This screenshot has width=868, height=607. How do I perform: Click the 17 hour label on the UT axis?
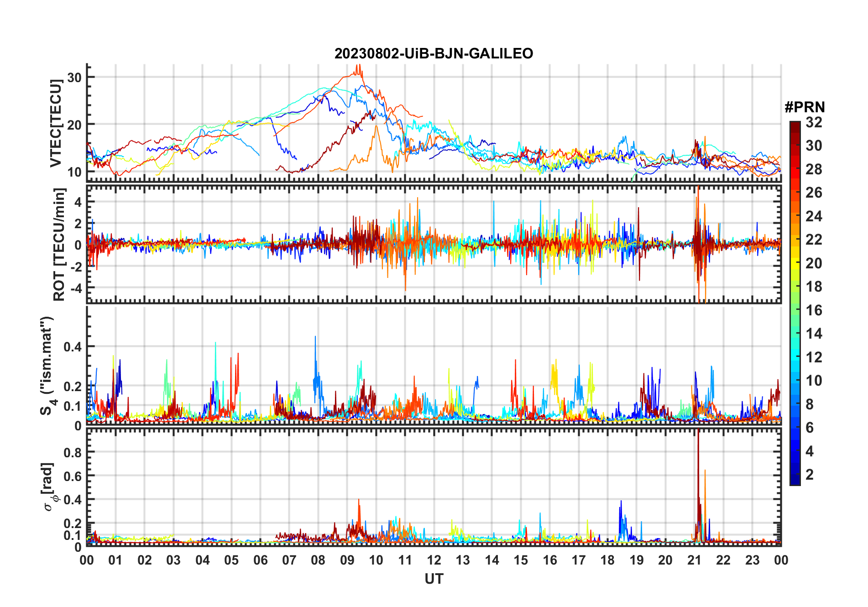pos(579,560)
